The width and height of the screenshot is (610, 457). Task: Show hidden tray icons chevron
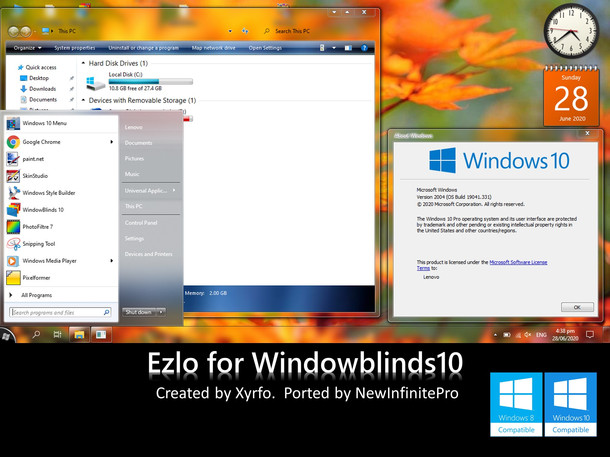[x=495, y=335]
